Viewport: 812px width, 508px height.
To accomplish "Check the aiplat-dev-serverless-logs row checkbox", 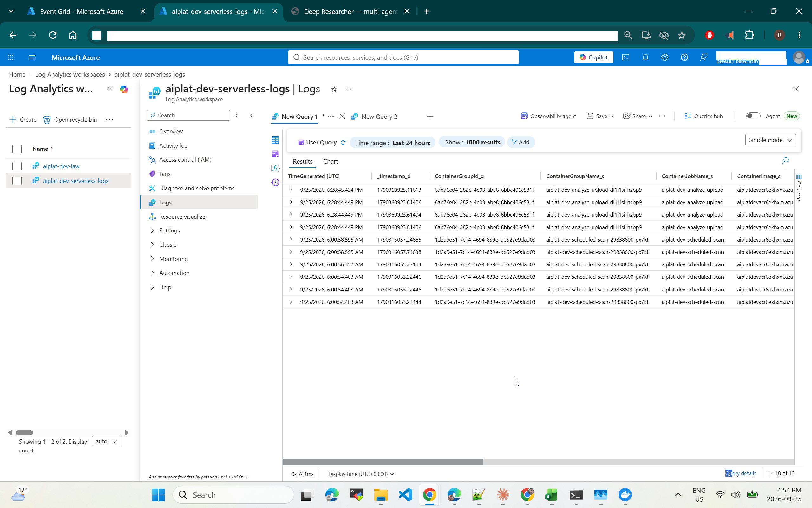I will [17, 181].
